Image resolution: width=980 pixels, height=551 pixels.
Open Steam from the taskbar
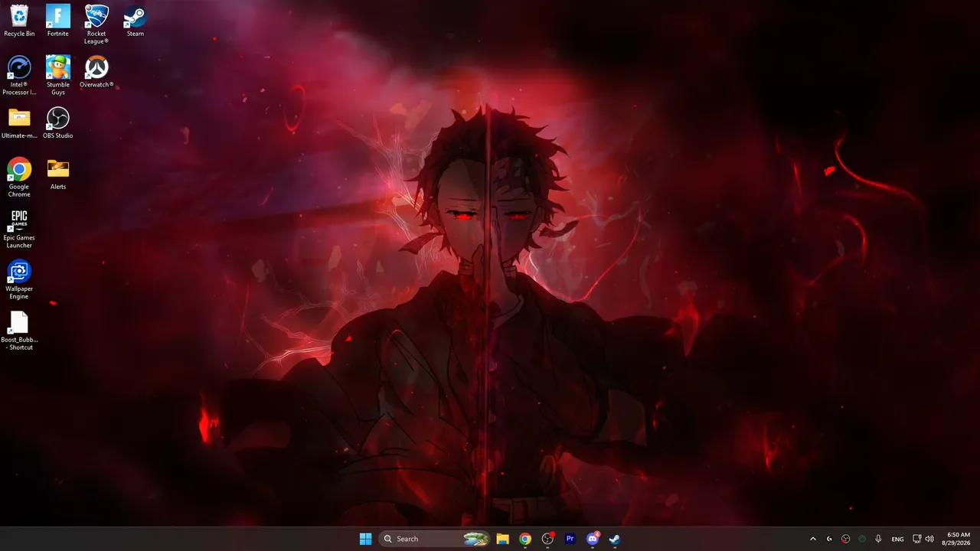point(614,539)
